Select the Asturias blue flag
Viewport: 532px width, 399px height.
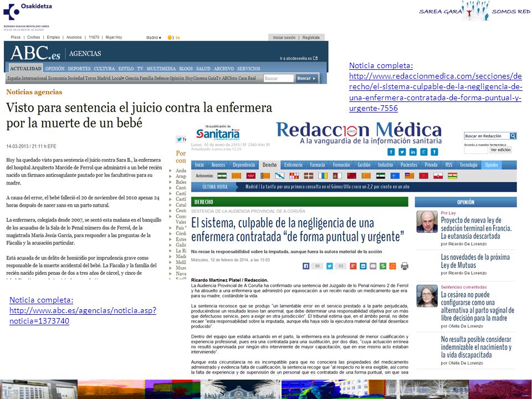(x=395, y=176)
